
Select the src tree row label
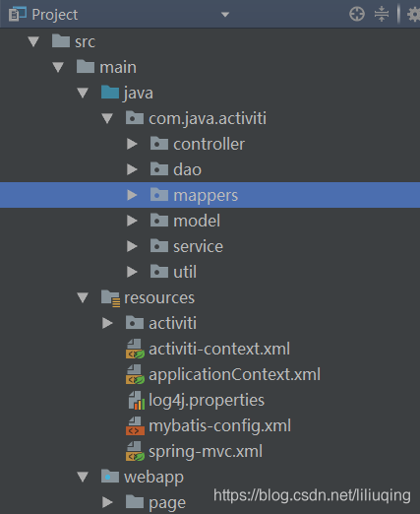pos(86,42)
